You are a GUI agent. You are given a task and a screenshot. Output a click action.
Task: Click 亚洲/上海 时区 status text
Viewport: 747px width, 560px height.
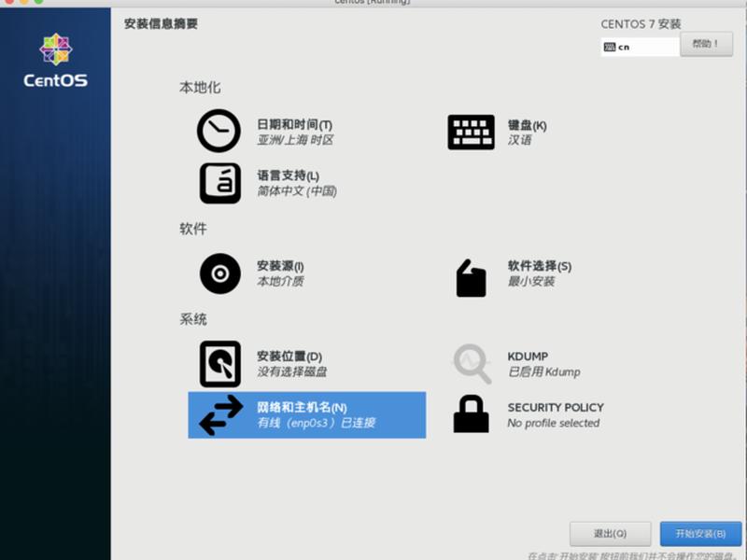coord(295,140)
